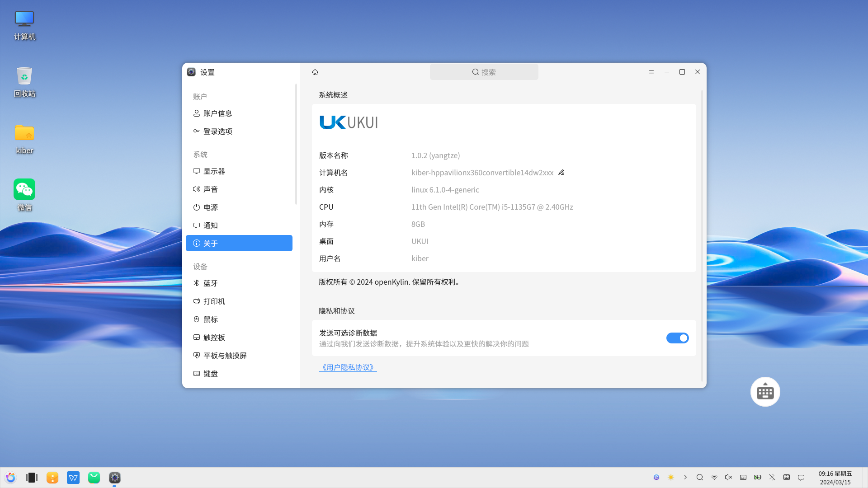Viewport: 868px width, 488px height.
Task: Click the memory value 8GB
Action: (x=418, y=224)
